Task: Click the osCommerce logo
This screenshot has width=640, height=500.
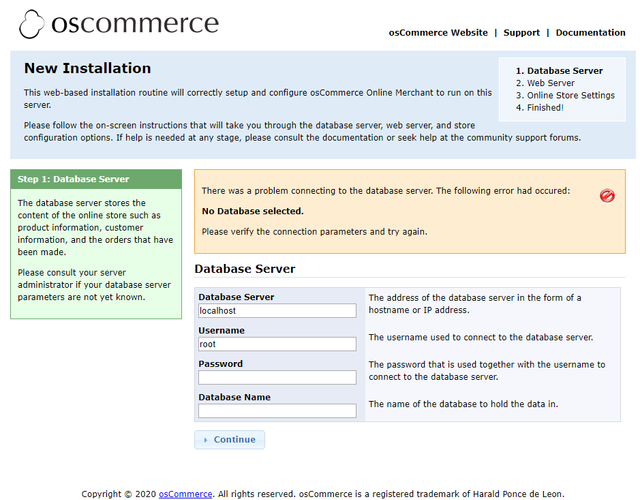Action: [119, 24]
